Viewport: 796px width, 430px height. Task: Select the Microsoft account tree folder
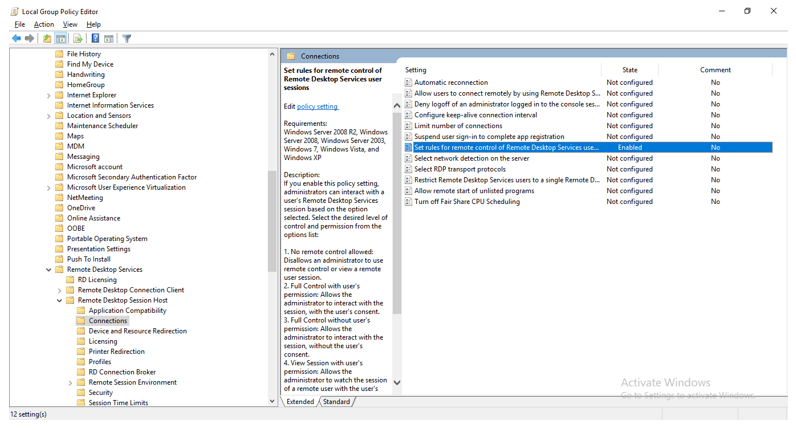coord(94,167)
